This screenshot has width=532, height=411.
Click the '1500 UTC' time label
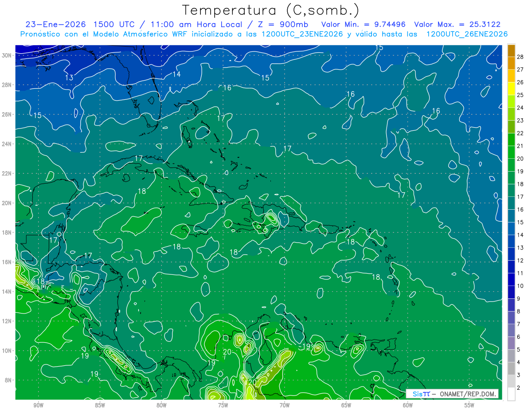(x=115, y=24)
